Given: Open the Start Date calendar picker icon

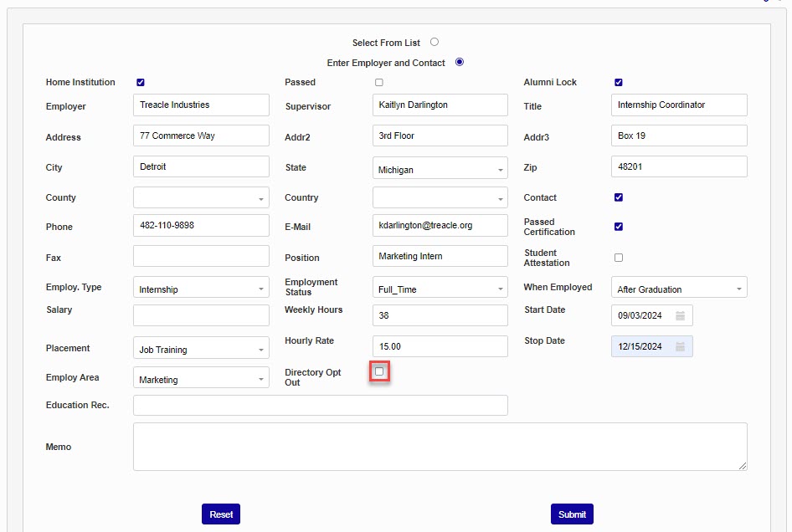Looking at the screenshot, I should (681, 316).
